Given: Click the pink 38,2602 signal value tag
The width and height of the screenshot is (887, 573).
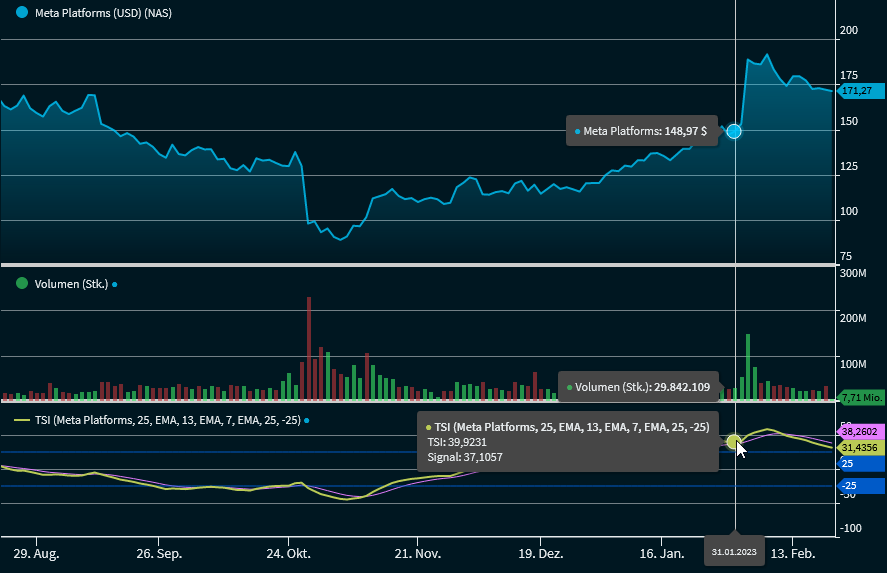Looking at the screenshot, I should coord(859,431).
